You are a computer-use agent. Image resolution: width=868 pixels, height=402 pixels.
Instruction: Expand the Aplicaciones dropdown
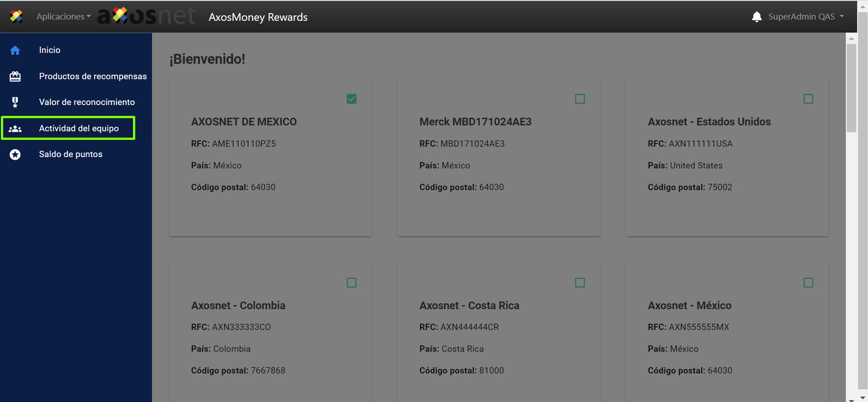point(63,17)
